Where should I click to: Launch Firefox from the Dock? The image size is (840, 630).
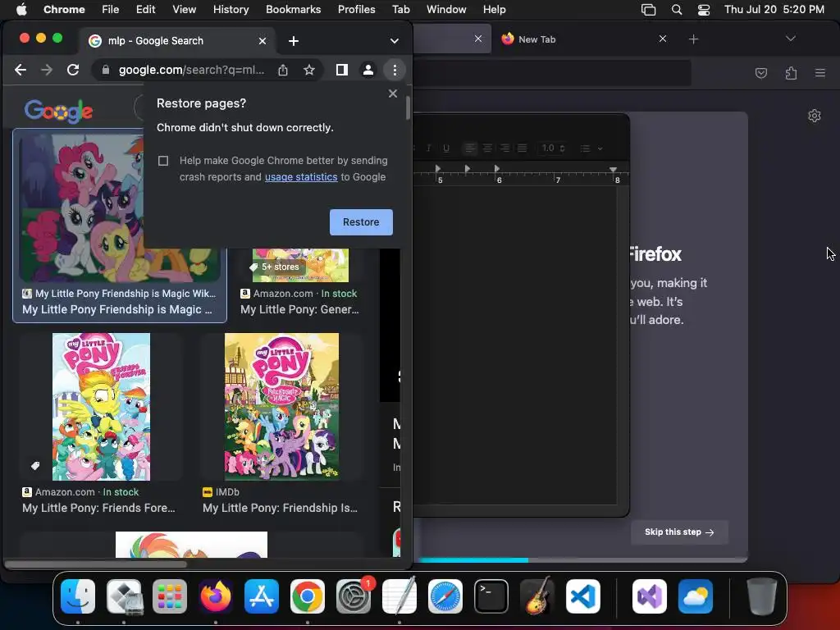pos(216,596)
